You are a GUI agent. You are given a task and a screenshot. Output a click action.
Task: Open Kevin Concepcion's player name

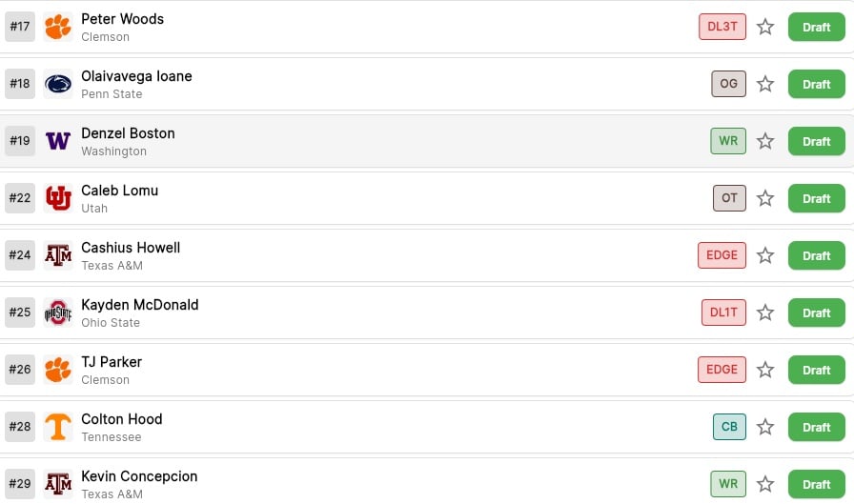coord(139,476)
